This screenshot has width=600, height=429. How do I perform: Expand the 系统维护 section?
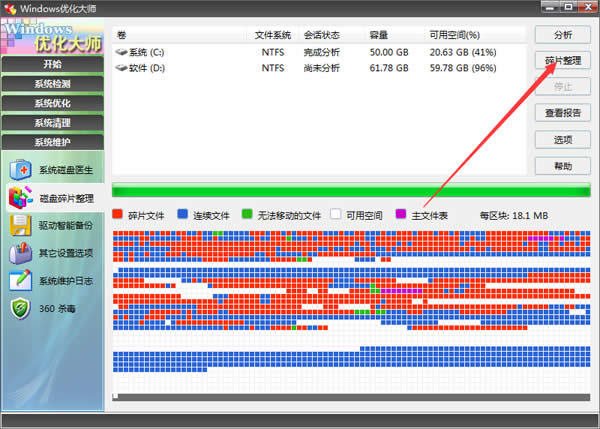pyautogui.click(x=52, y=142)
